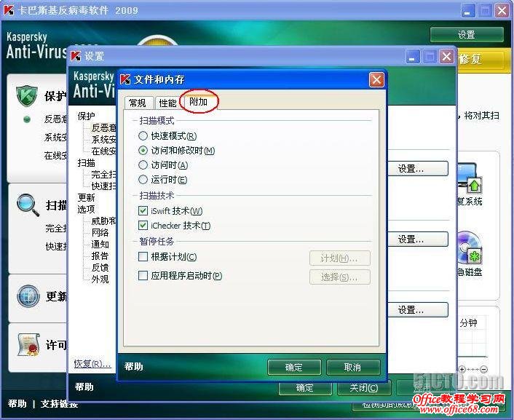
Task: Switch to the 常规 tab
Action: pos(138,103)
